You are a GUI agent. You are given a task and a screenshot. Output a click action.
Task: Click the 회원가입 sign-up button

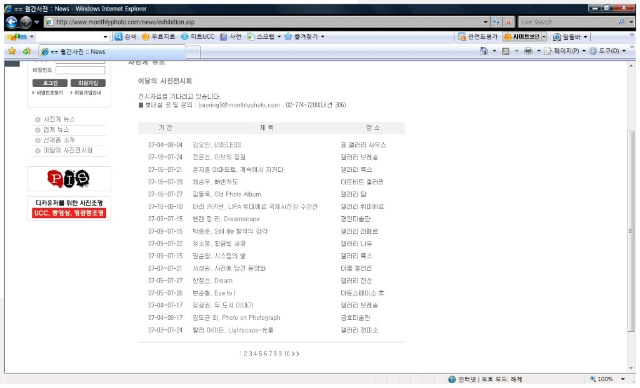pos(88,83)
